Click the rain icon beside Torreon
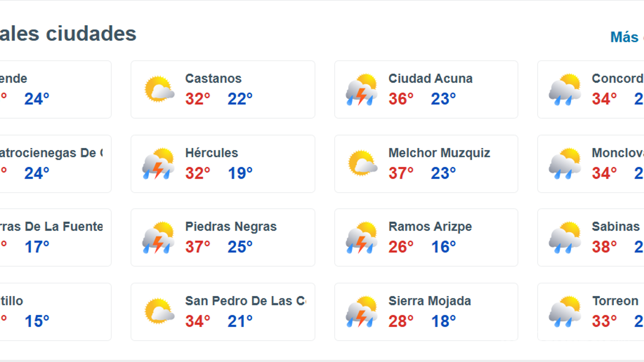The image size is (644, 362). (565, 312)
